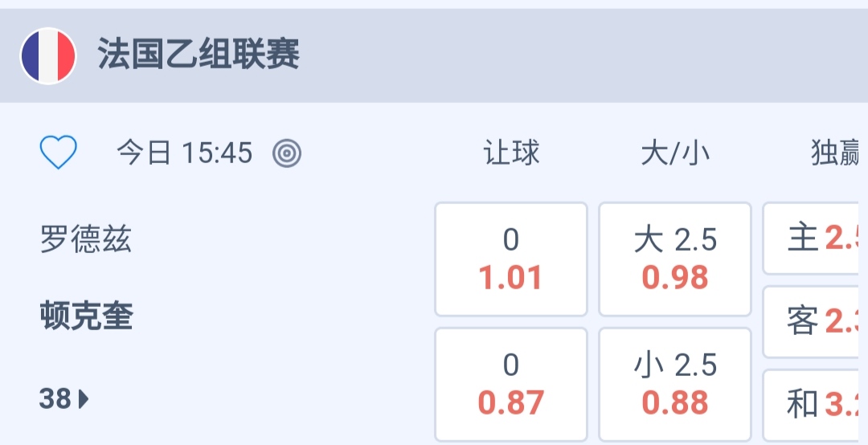This screenshot has height=445, width=868.
Task: Expand the 38 more markets count
Action: pos(56,398)
